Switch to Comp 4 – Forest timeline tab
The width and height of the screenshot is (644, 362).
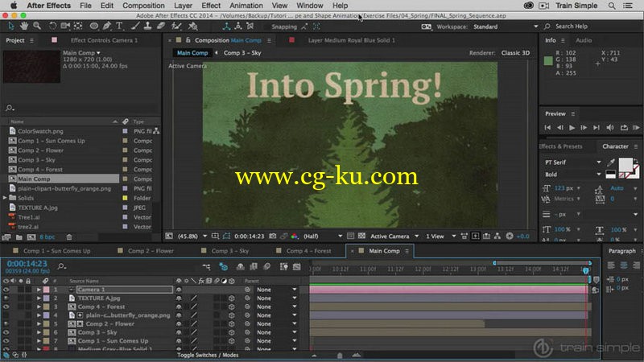[308, 251]
